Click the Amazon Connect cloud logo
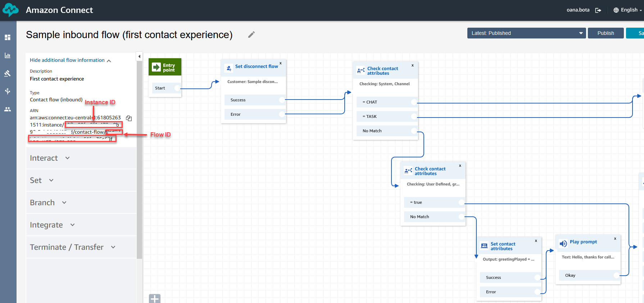 tap(10, 10)
